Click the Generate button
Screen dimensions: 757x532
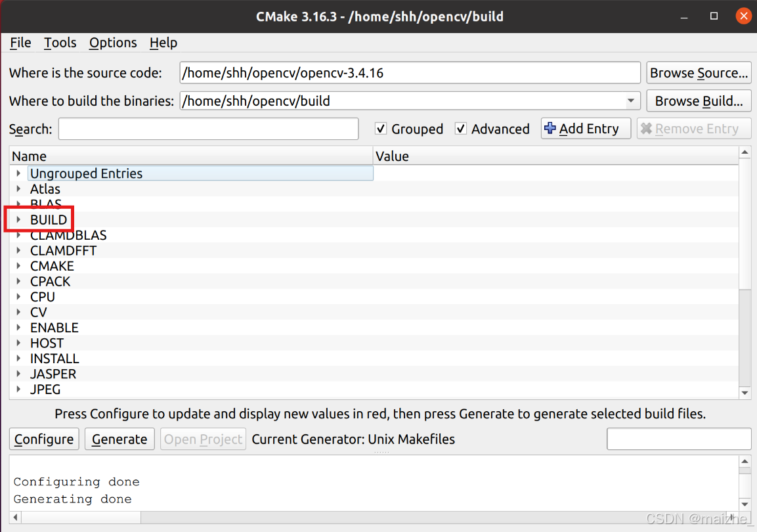(x=119, y=439)
